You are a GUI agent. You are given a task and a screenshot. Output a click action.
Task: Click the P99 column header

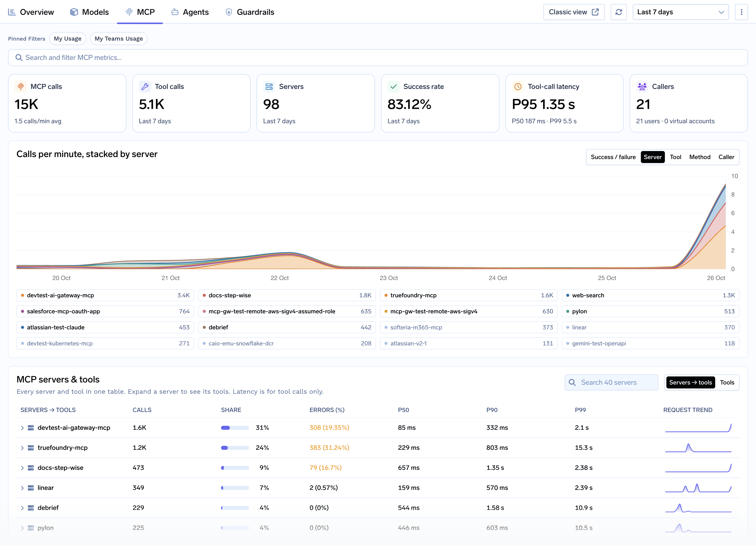tap(580, 410)
